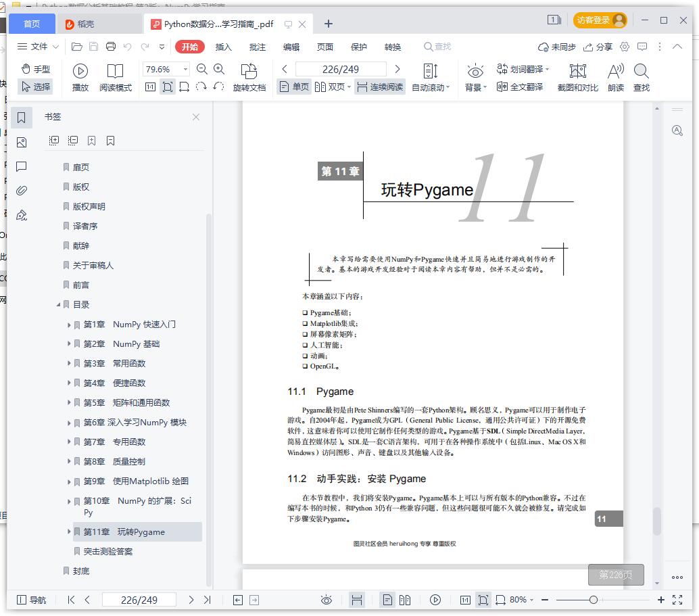The height and width of the screenshot is (616, 699).
Task: Click zoom slider plus button
Action: click(660, 600)
